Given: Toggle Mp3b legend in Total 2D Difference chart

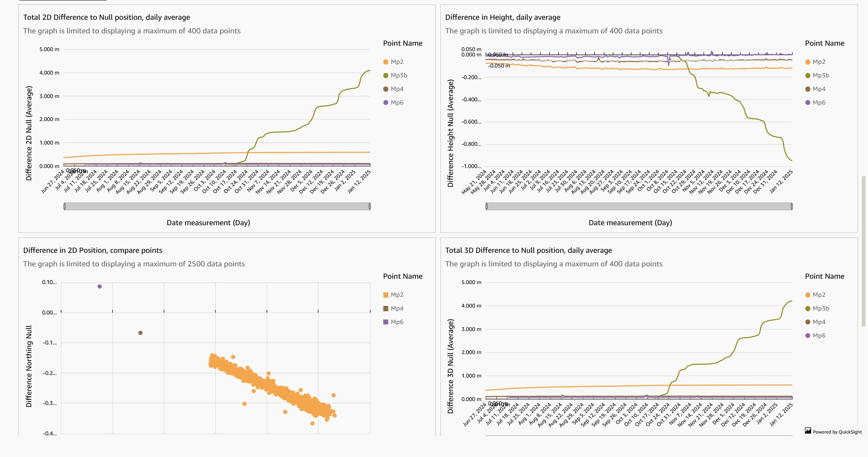Looking at the screenshot, I should click(399, 75).
